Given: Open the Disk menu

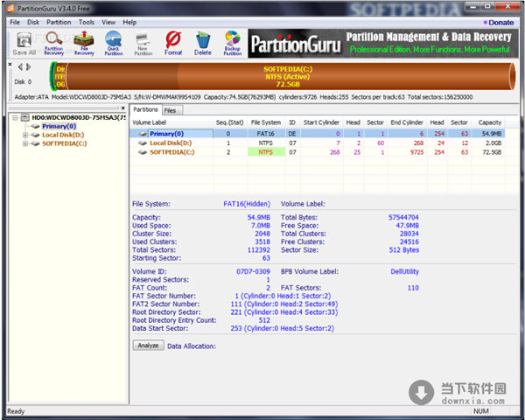Looking at the screenshot, I should [33, 23].
